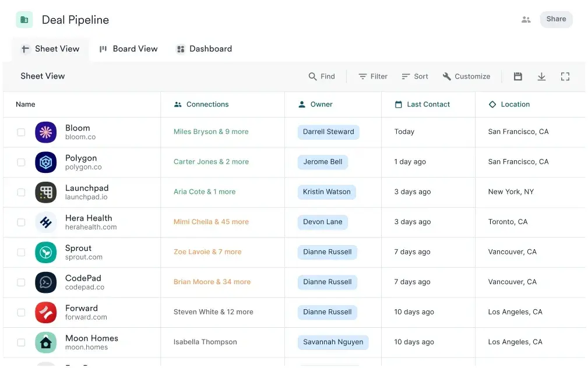Click the green Deal Pipeline sheet icon
This screenshot has width=588, height=368.
coord(24,20)
